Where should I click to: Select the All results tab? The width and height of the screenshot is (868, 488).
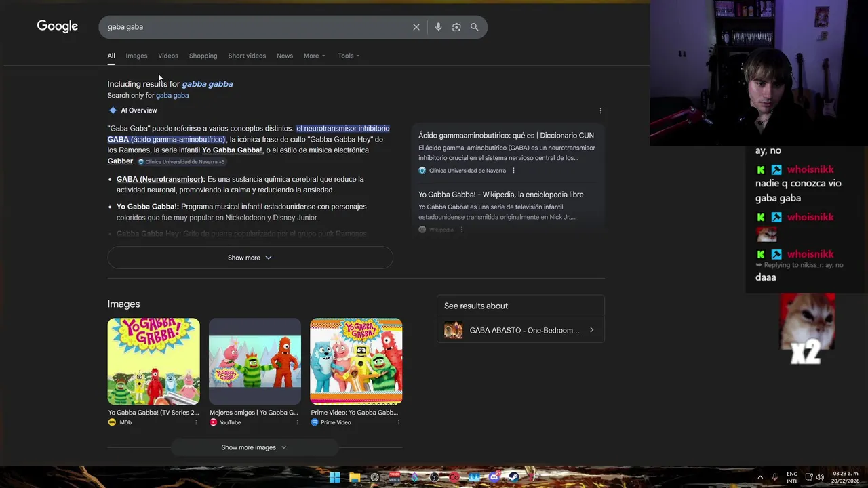coord(111,56)
